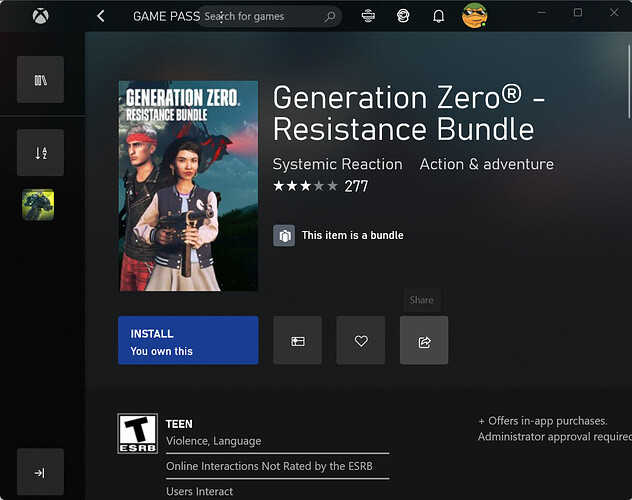This screenshot has width=632, height=500.
Task: Click 'Violence, Language' descriptor text
Action: (x=214, y=441)
